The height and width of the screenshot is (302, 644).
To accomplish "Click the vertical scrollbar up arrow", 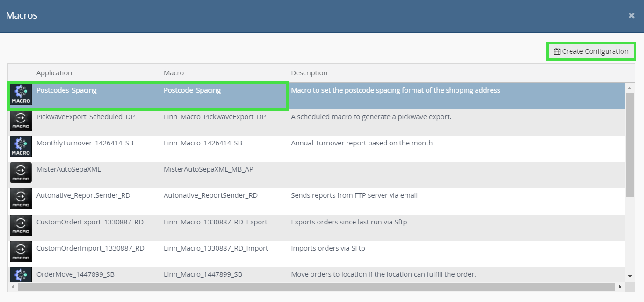I will tap(630, 87).
